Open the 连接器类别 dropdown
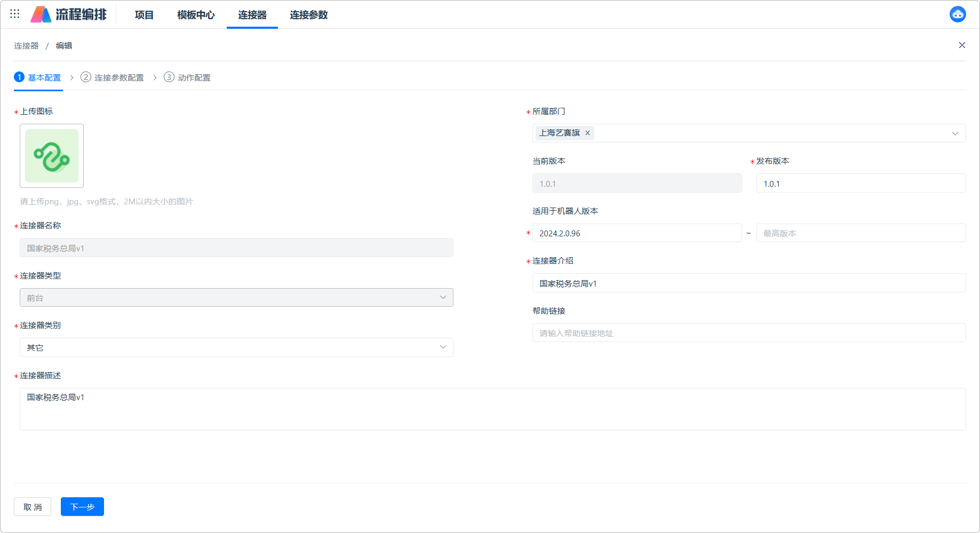 coord(236,347)
